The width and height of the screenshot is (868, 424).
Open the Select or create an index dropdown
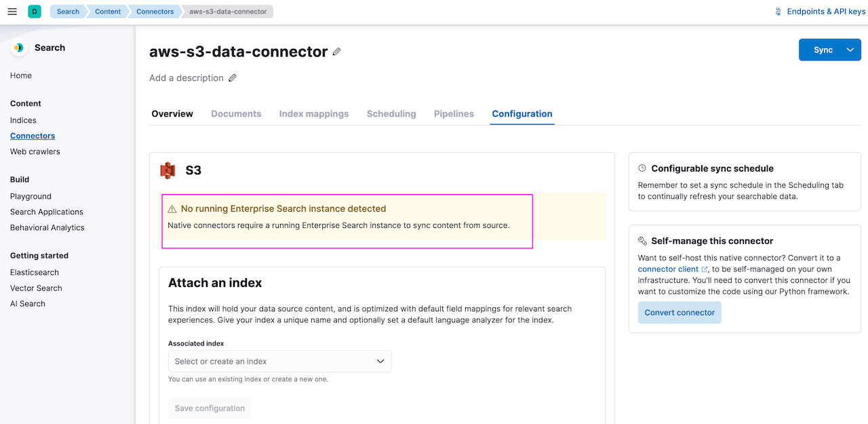[279, 361]
